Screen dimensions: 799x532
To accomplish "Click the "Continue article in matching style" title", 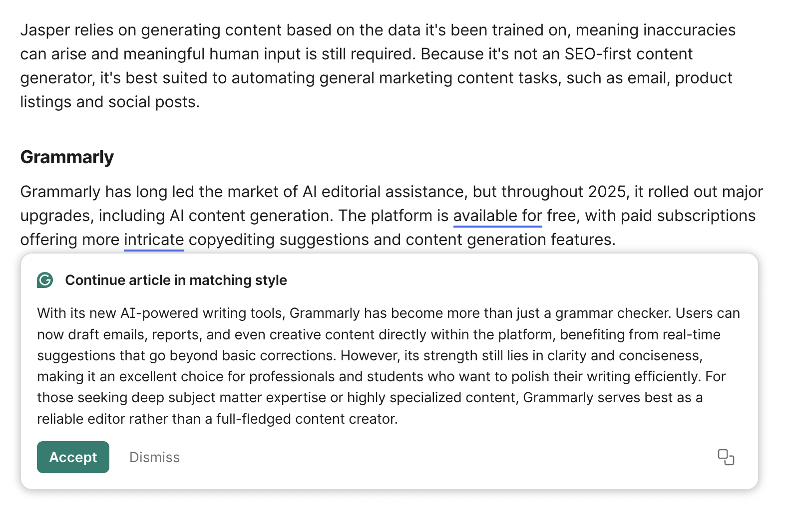I will [176, 280].
